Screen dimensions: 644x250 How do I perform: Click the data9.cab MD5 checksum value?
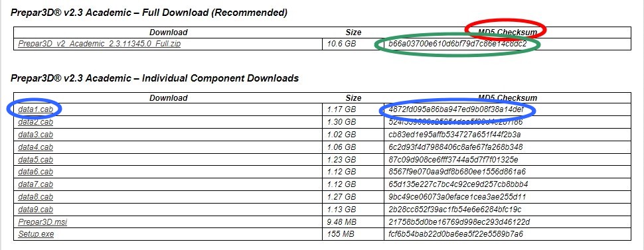pyautogui.click(x=455, y=210)
